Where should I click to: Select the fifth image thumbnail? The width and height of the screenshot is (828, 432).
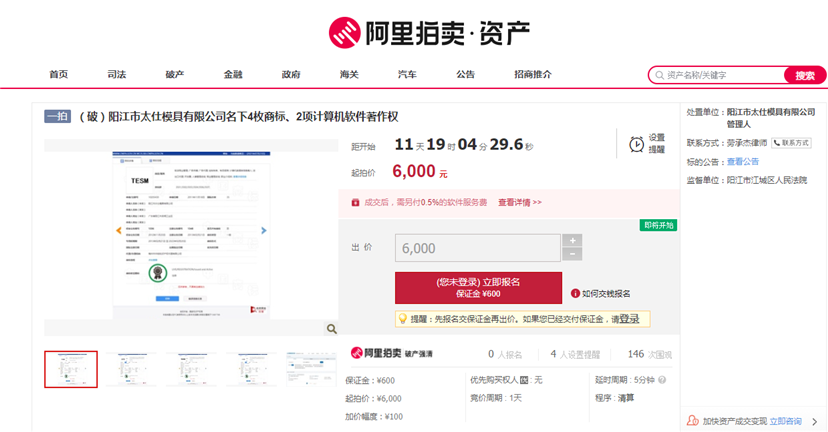coord(312,369)
